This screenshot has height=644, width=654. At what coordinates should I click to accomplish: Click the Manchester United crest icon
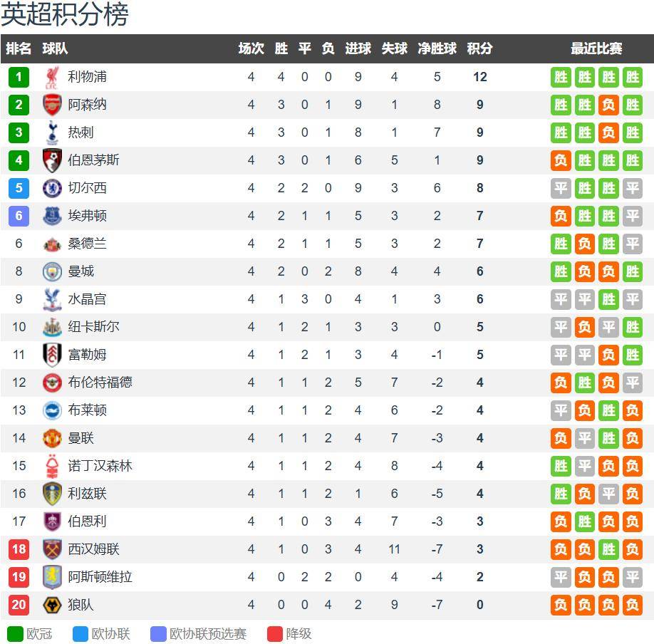coord(53,438)
